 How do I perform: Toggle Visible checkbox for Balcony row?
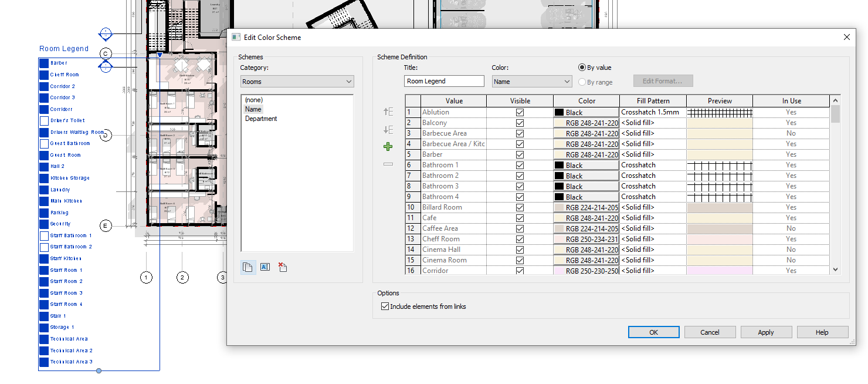pos(520,123)
